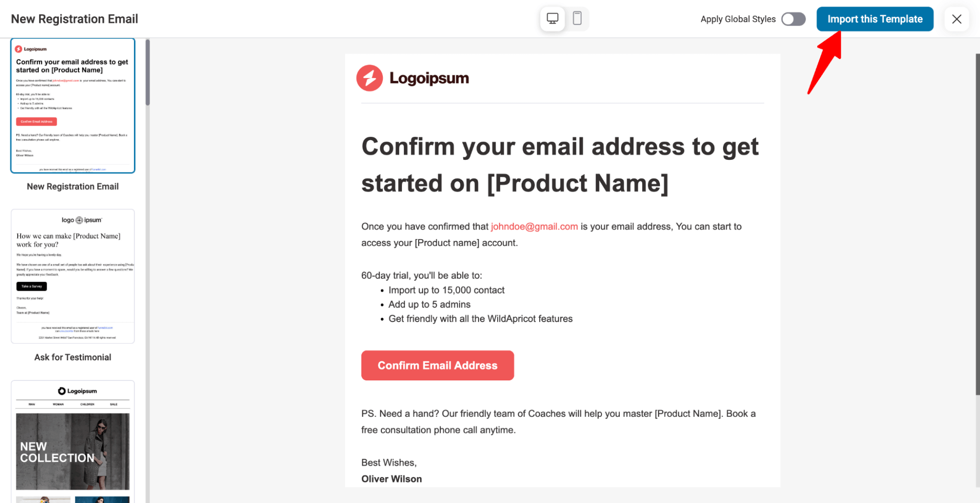Click the Confirm Email Address button
980x503 pixels.
click(437, 365)
